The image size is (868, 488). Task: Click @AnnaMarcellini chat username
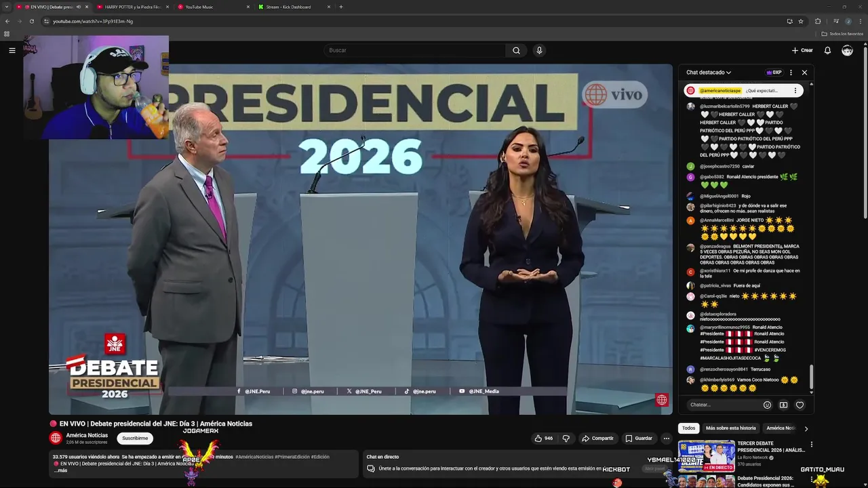click(717, 220)
